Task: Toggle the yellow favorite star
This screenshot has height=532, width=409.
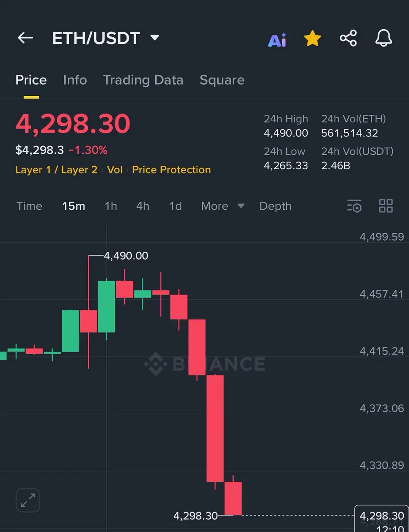Action: click(x=312, y=39)
